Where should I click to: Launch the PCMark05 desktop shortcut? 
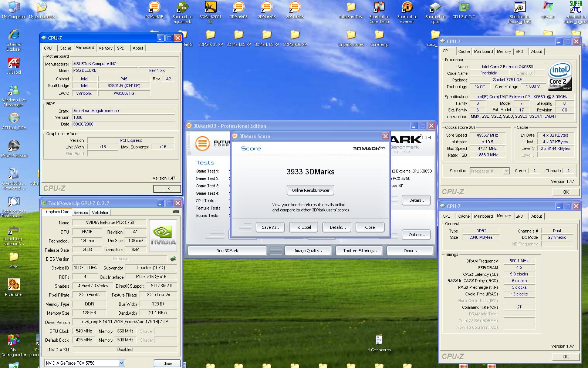[x=154, y=10]
